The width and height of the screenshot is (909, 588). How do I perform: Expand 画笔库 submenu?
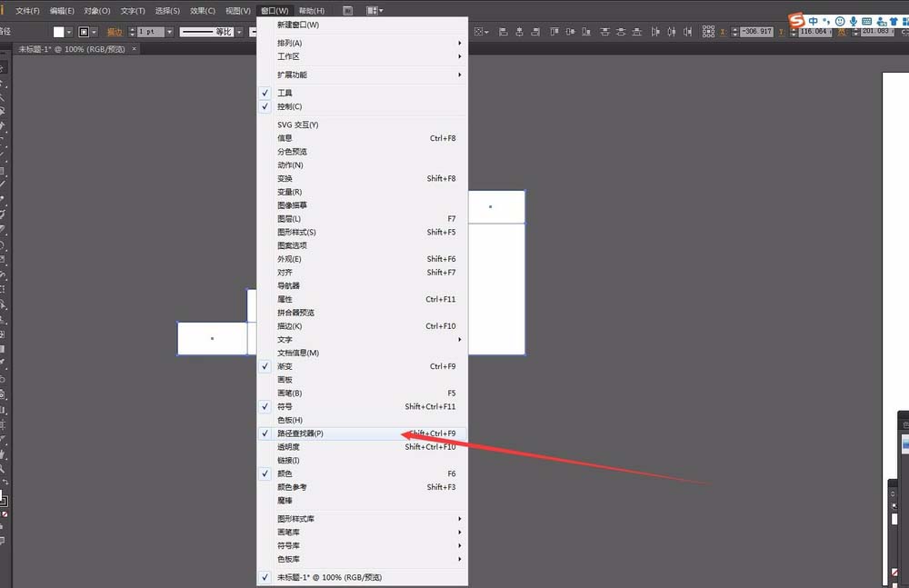point(363,533)
